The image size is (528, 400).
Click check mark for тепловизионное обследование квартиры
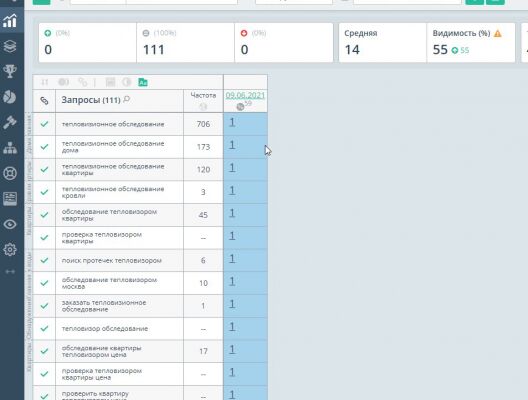(x=44, y=169)
